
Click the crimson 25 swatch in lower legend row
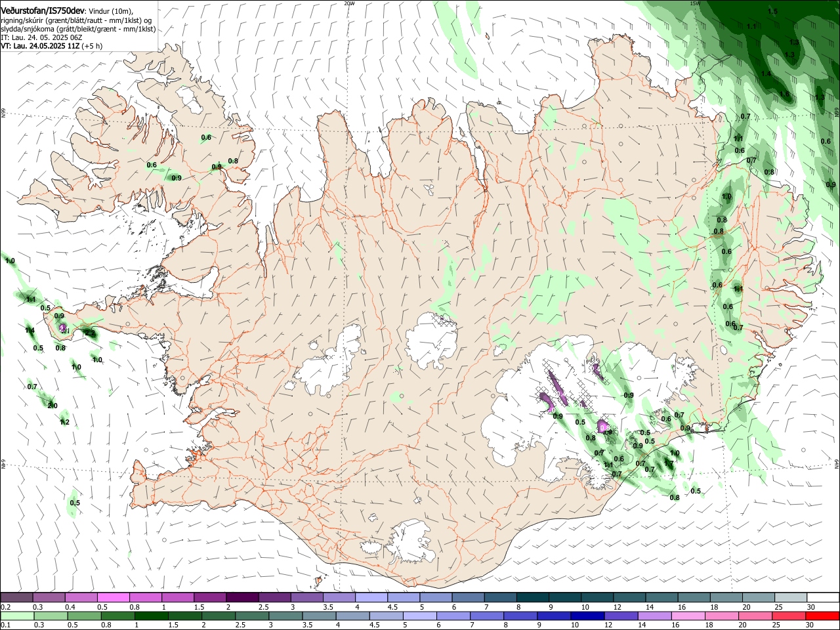click(x=789, y=616)
